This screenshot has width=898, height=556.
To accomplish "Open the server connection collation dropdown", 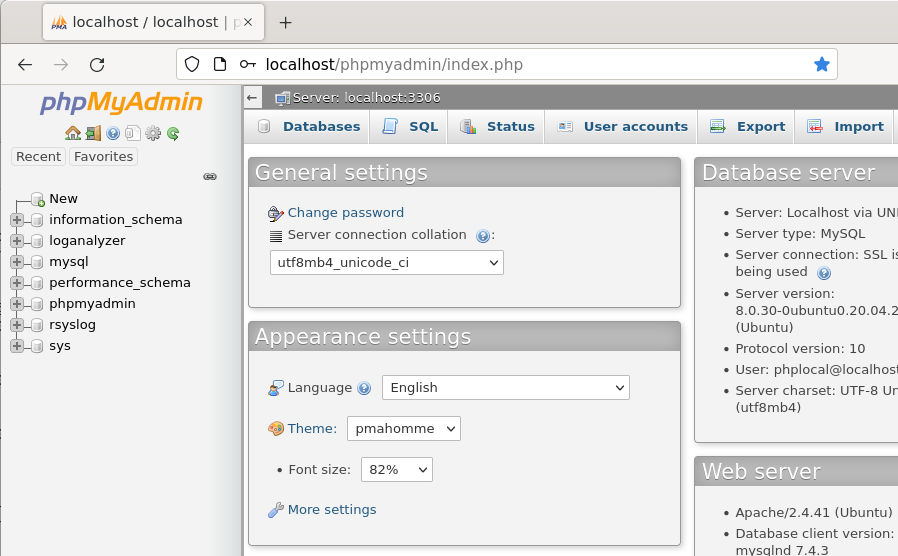I will pos(387,263).
